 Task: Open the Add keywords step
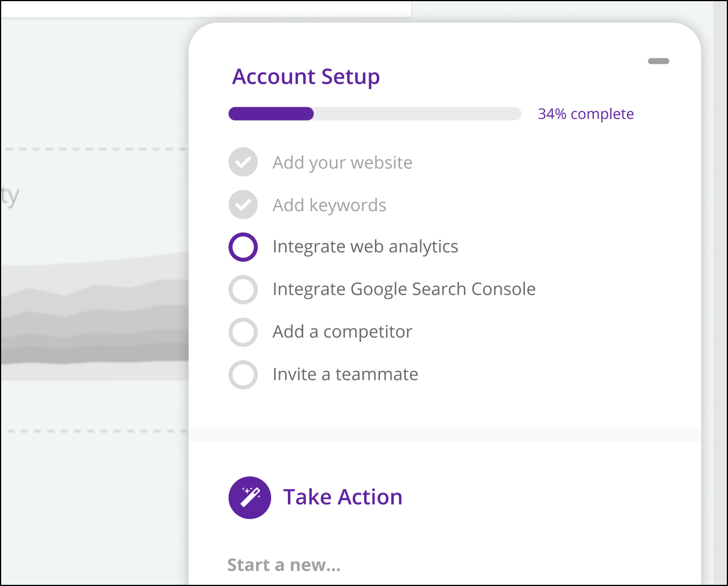[329, 205]
